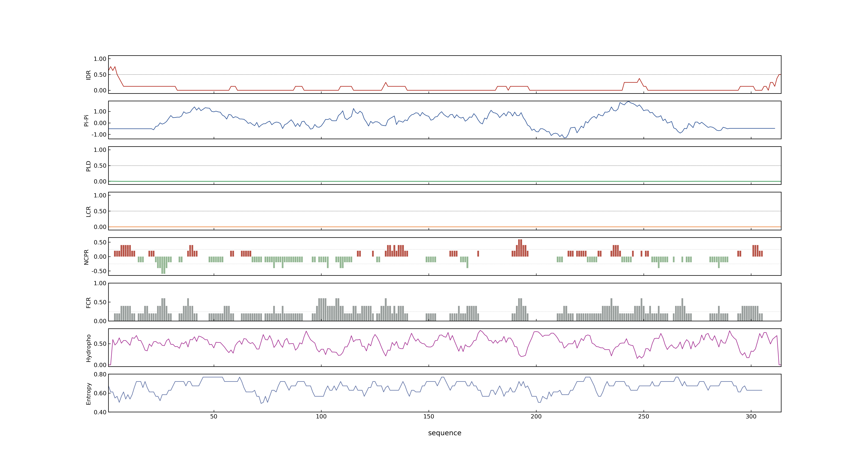
Task: Click the 0.50 tick on NCPR axis
Action: (x=100, y=242)
